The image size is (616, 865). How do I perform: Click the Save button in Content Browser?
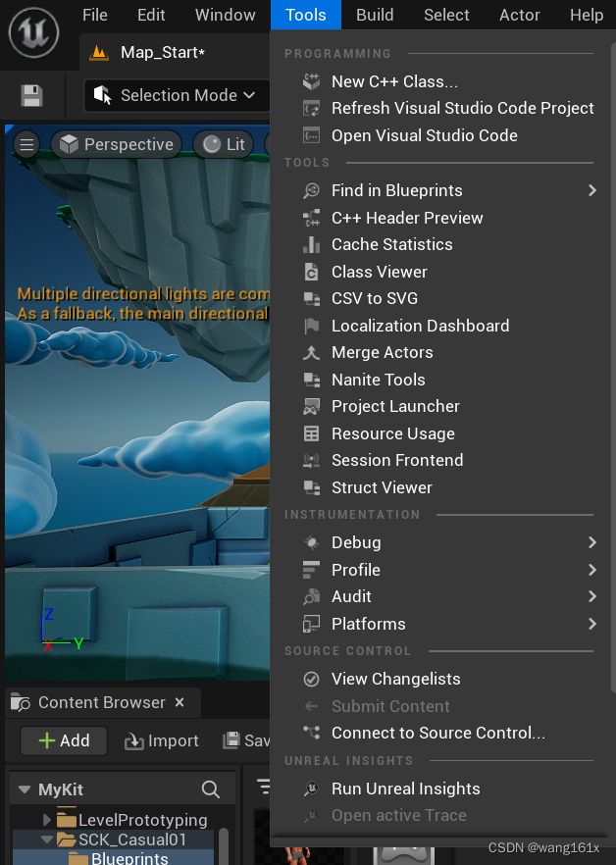246,740
